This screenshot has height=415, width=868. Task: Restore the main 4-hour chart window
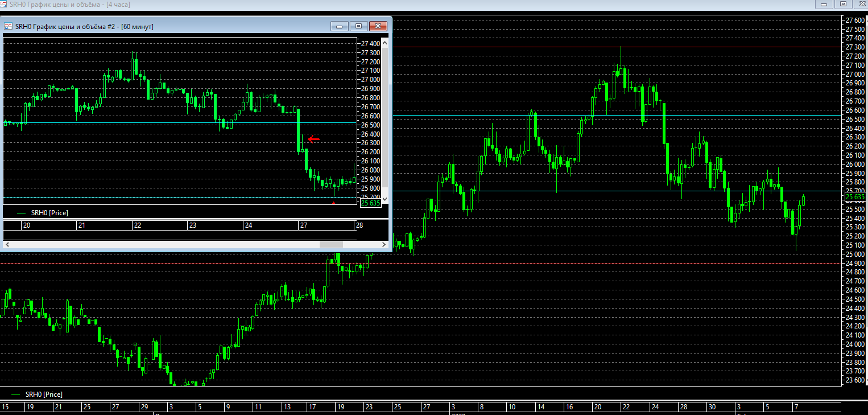click(844, 4)
